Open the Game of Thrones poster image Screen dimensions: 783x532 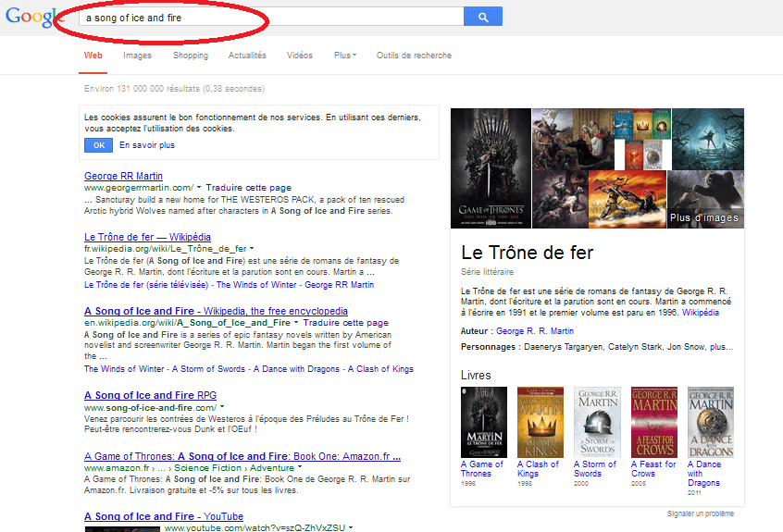click(491, 168)
